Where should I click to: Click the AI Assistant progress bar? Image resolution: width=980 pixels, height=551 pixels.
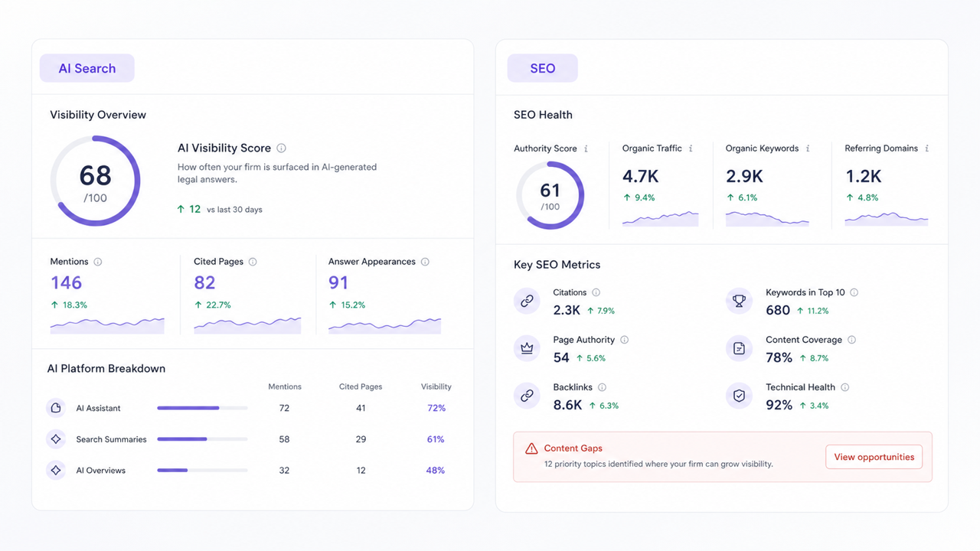tap(202, 408)
